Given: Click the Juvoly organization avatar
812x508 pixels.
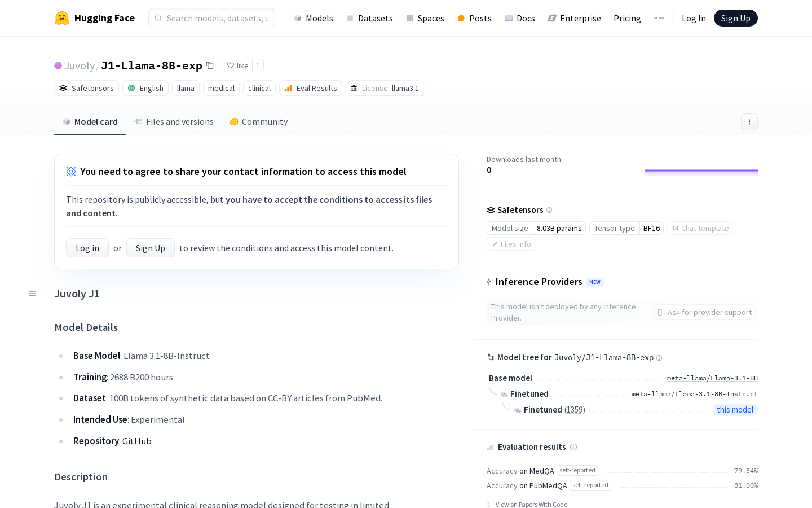Looking at the screenshot, I should tap(58, 65).
